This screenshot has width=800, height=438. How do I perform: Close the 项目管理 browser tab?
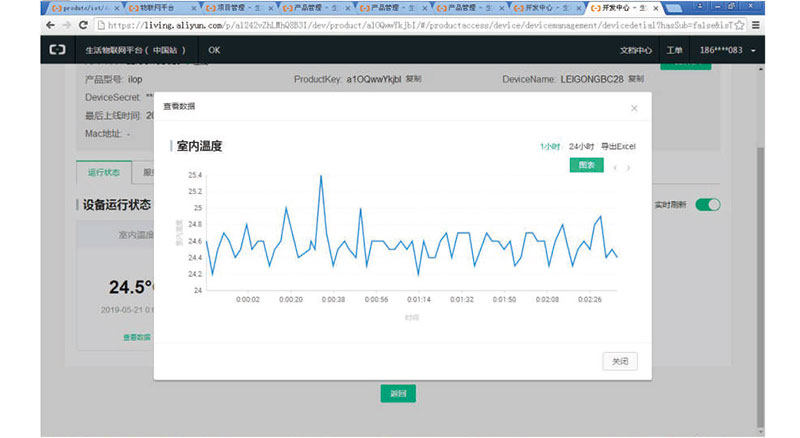point(270,8)
